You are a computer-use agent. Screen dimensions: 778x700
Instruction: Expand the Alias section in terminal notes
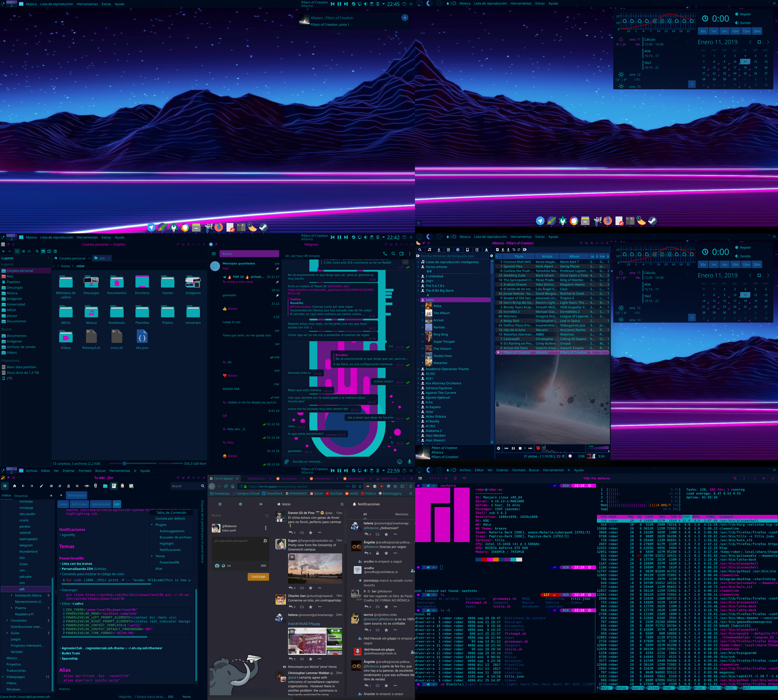159,568
